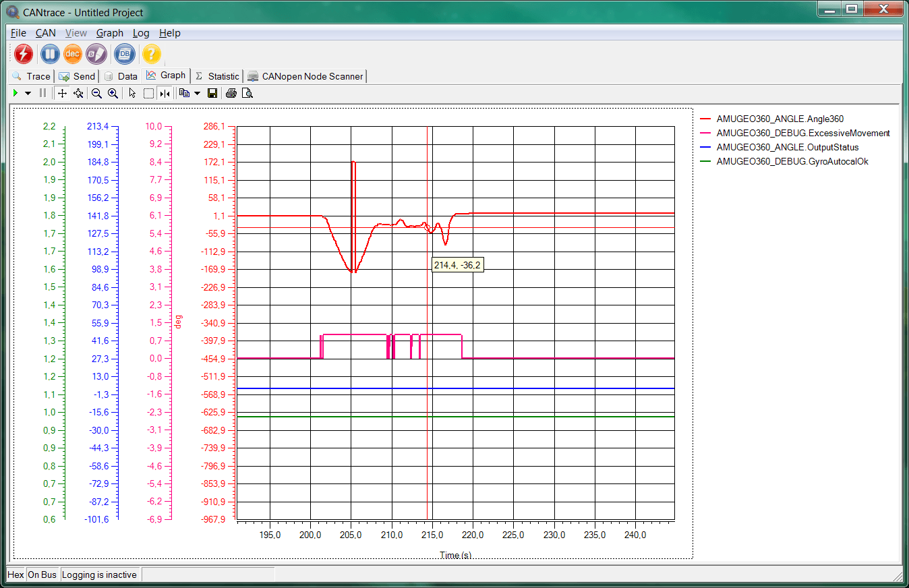The width and height of the screenshot is (909, 588).
Task: Activate the Zoom In magnifier tool
Action: click(x=113, y=93)
